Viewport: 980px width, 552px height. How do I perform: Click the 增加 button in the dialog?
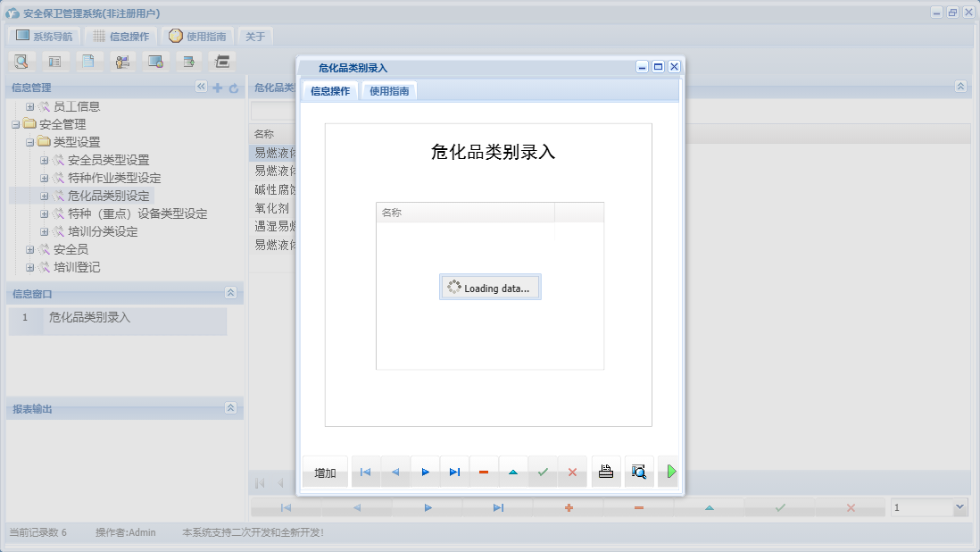pyautogui.click(x=324, y=472)
